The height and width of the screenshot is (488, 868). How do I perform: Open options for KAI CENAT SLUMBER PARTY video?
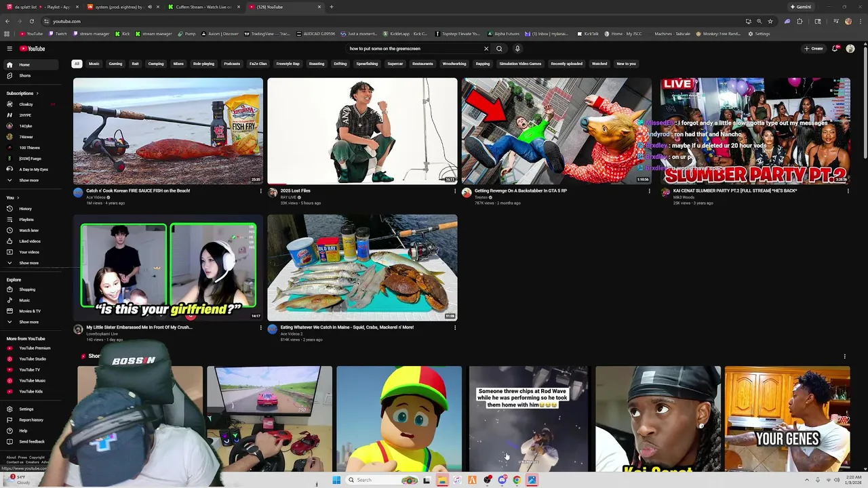848,191
